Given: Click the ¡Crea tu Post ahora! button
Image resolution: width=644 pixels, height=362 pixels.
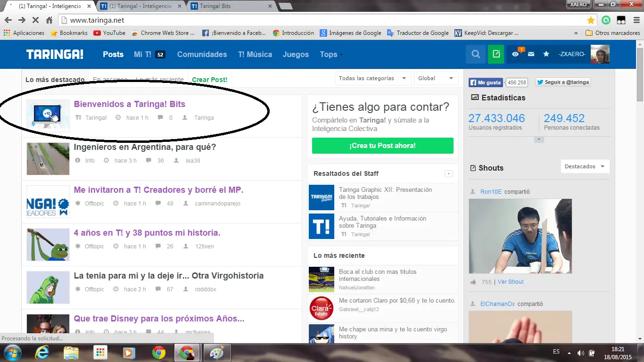Looking at the screenshot, I should pyautogui.click(x=383, y=146).
